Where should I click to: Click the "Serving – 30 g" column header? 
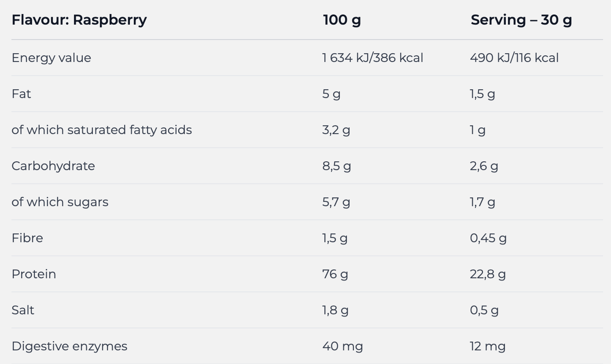coord(521,20)
